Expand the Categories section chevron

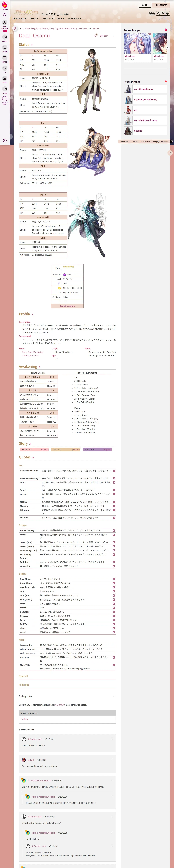pos(114,696)
